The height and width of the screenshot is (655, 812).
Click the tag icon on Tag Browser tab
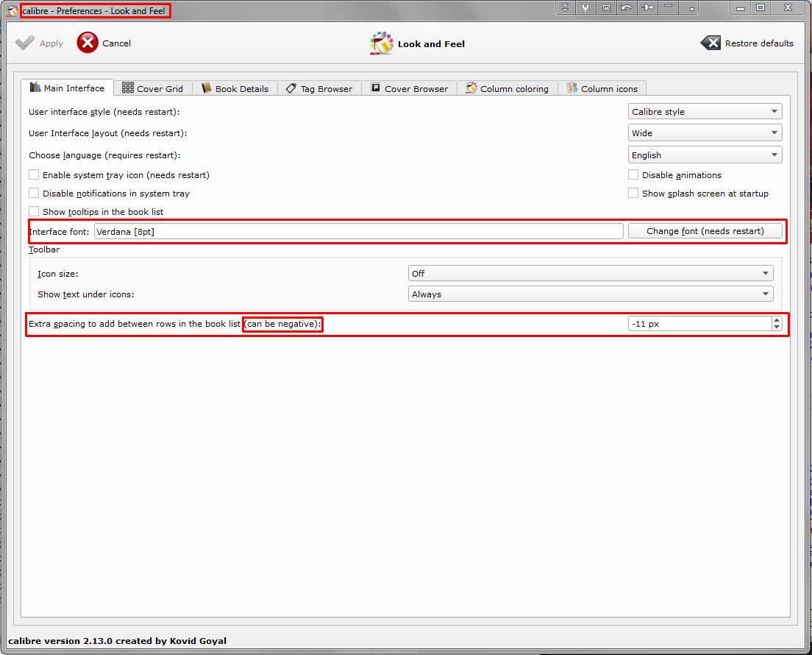click(291, 88)
